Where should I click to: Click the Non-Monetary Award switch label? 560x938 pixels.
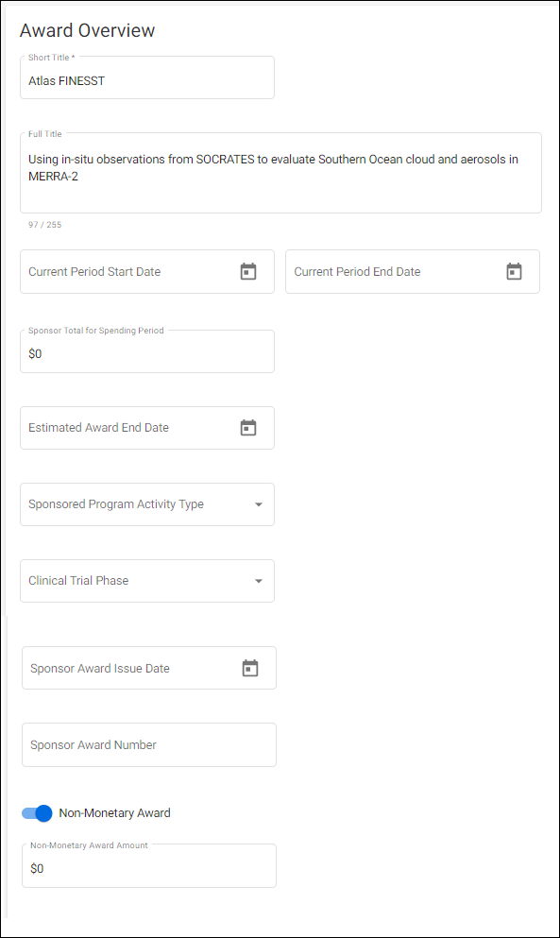point(115,813)
